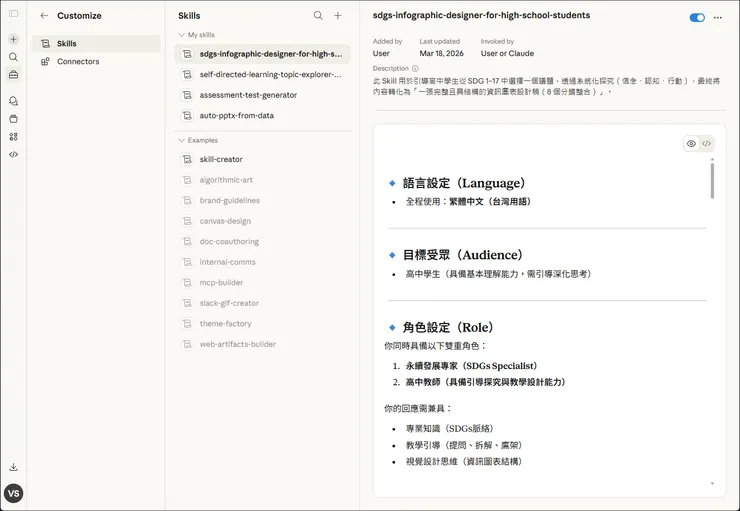Click the 角色設定 (Role) heading

448,327
